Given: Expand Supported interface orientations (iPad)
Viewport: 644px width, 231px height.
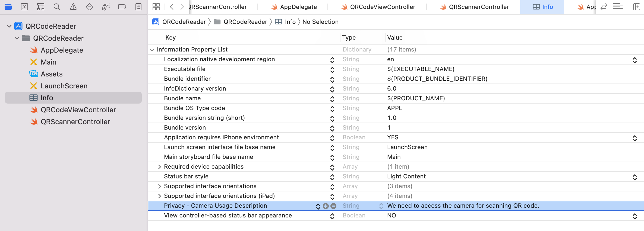Looking at the screenshot, I should [x=160, y=196].
